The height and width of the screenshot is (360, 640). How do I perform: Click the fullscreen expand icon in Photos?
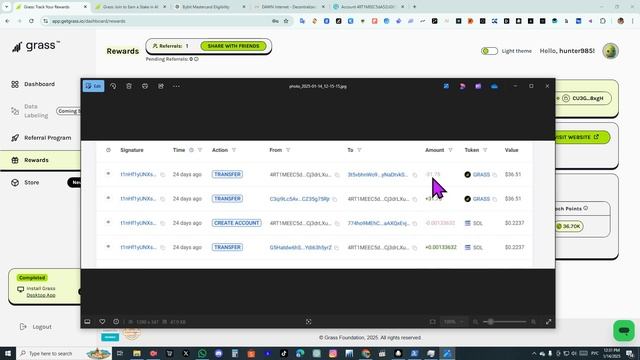tap(548, 322)
